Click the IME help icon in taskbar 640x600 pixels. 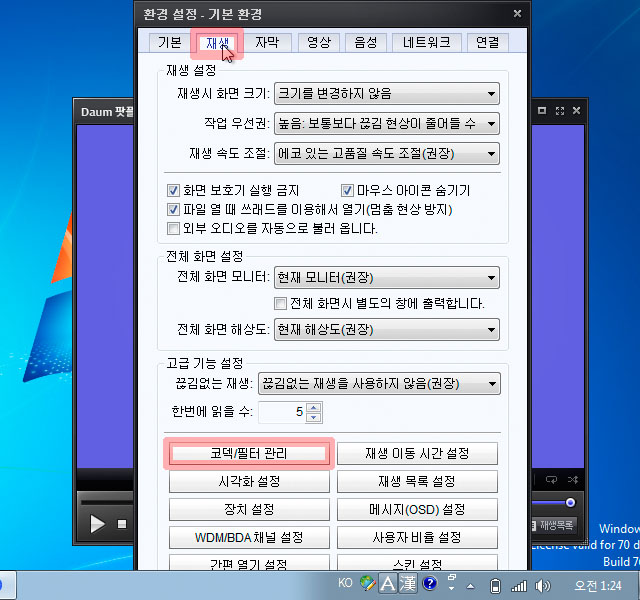[429, 584]
